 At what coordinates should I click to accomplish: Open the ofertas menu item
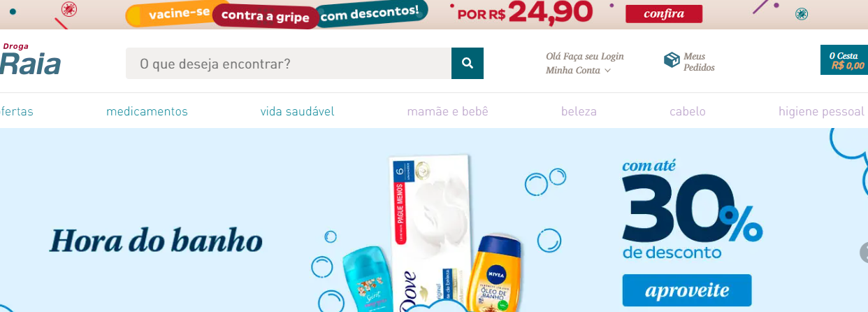17,111
